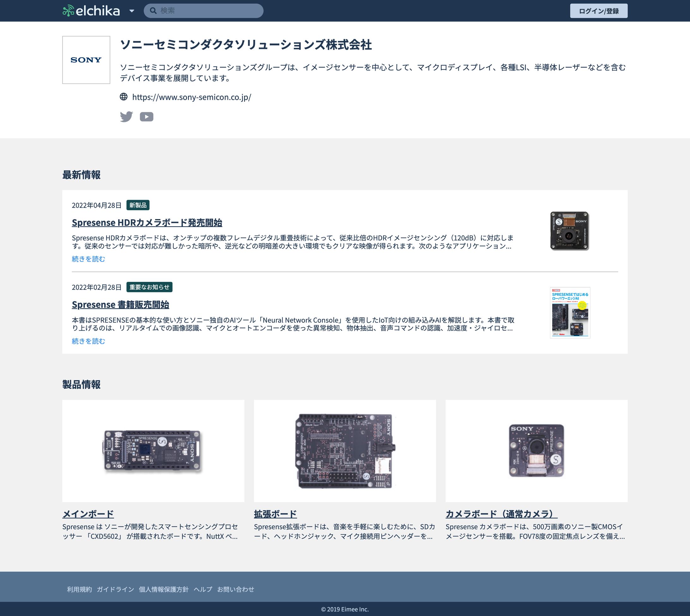
Task: Click the メインボード description text
Action: (x=150, y=531)
